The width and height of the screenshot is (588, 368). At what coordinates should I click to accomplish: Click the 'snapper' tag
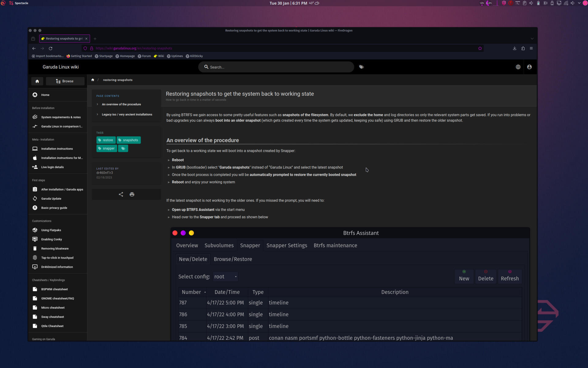[x=107, y=148]
